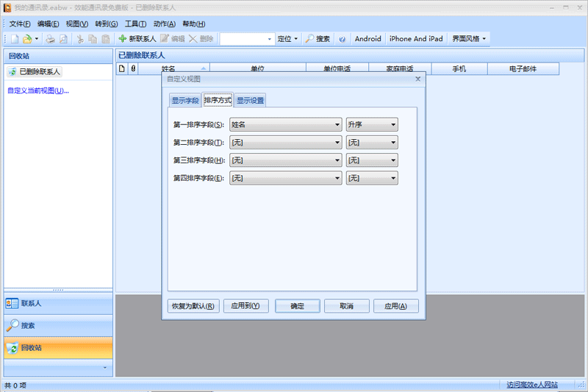Open the 联系人 navigation pane
This screenshot has width=588, height=392.
[58, 304]
